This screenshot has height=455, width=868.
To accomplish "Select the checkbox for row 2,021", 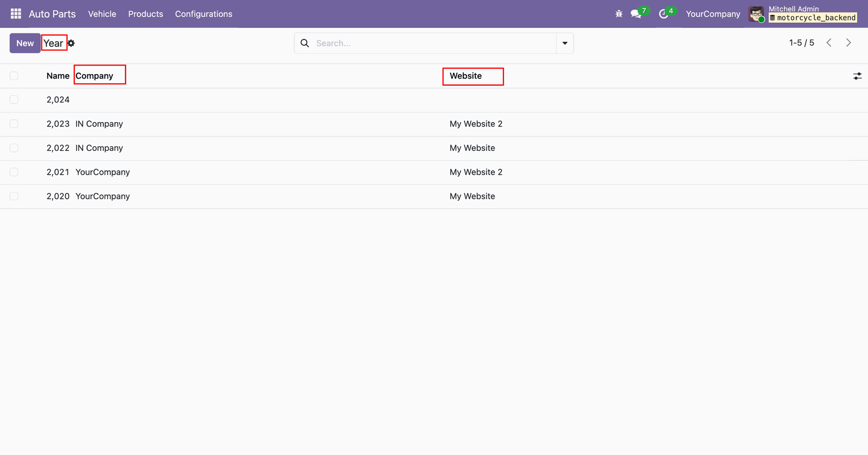I will [14, 172].
